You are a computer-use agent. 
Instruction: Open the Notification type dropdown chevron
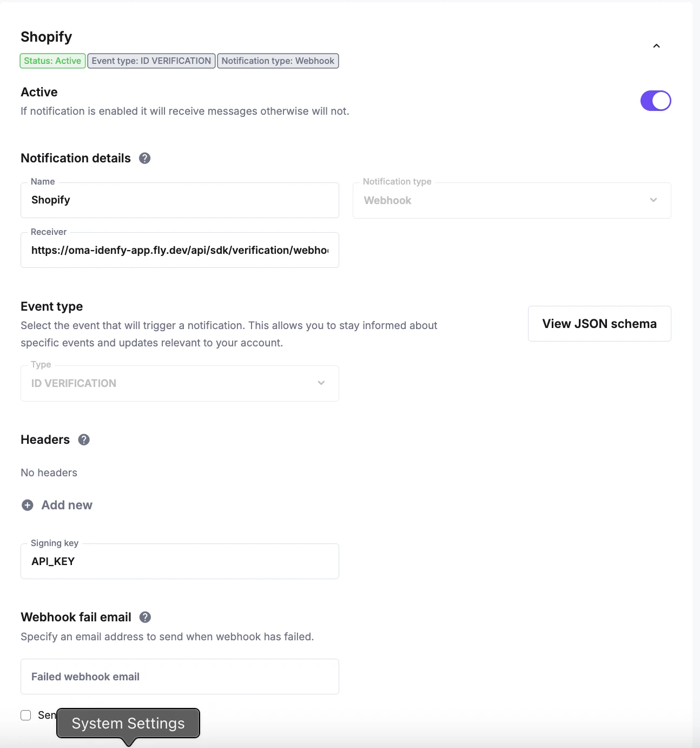pyautogui.click(x=653, y=200)
